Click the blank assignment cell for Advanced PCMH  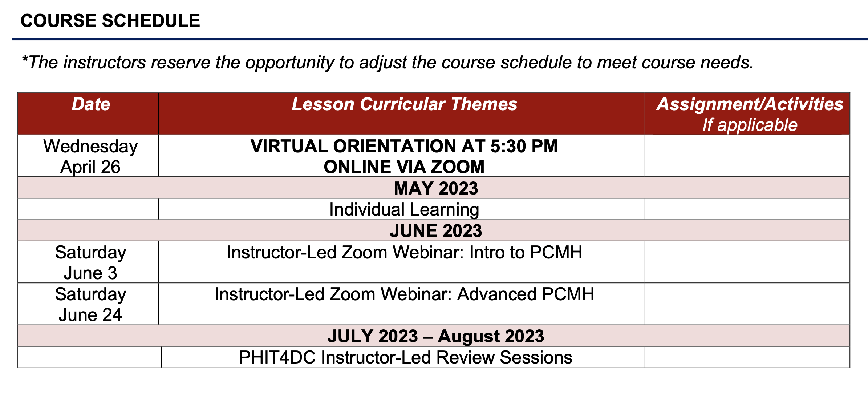pyautogui.click(x=747, y=304)
